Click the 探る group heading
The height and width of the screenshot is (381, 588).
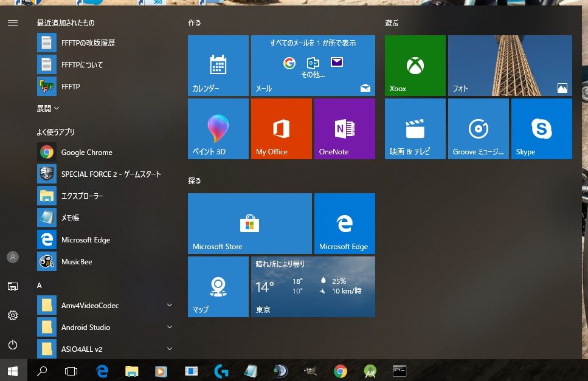194,180
